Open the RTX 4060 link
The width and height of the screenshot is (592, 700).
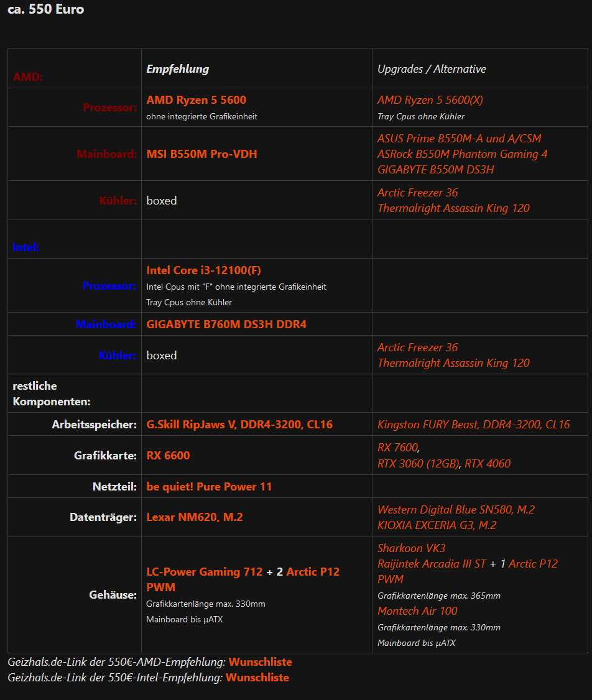(488, 463)
